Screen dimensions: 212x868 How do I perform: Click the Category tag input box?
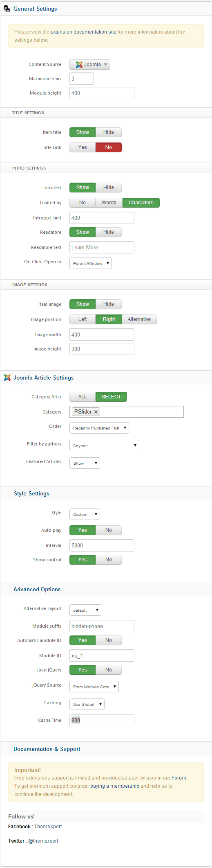coord(127,412)
